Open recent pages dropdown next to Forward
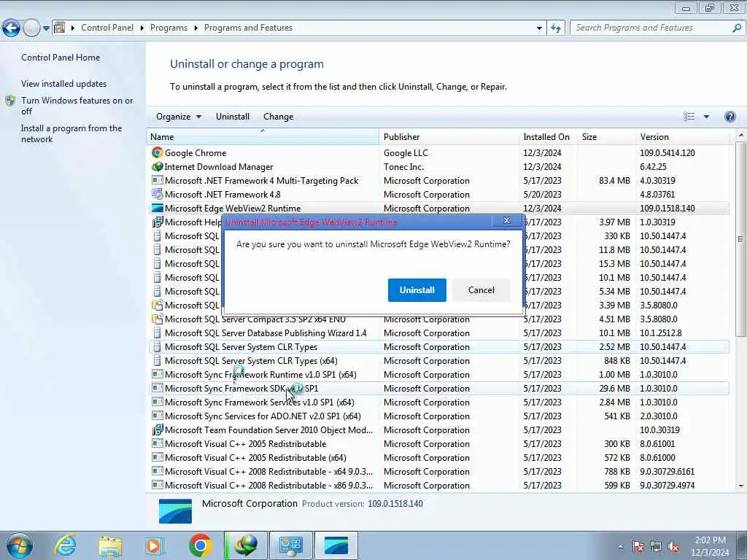The height and width of the screenshot is (560, 747). tap(46, 28)
